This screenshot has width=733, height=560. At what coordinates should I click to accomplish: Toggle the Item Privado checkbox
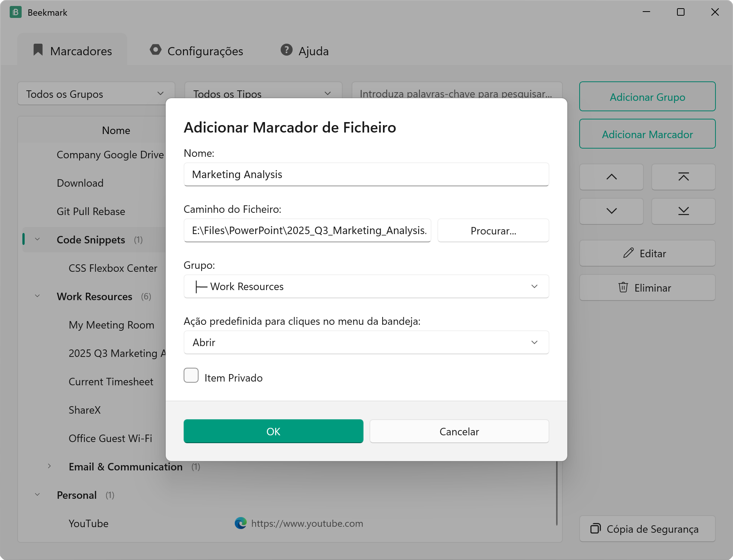(x=191, y=376)
